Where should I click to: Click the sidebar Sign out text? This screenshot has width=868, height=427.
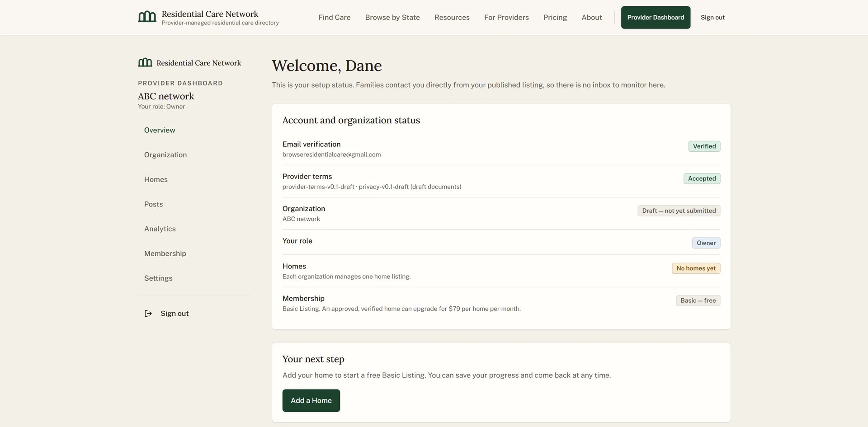(x=175, y=314)
